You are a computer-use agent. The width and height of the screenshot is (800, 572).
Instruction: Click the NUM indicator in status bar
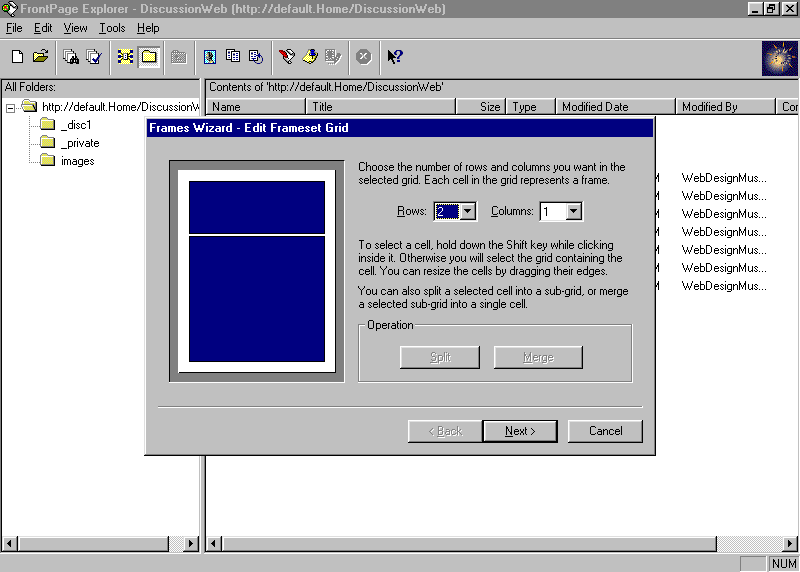tap(784, 563)
